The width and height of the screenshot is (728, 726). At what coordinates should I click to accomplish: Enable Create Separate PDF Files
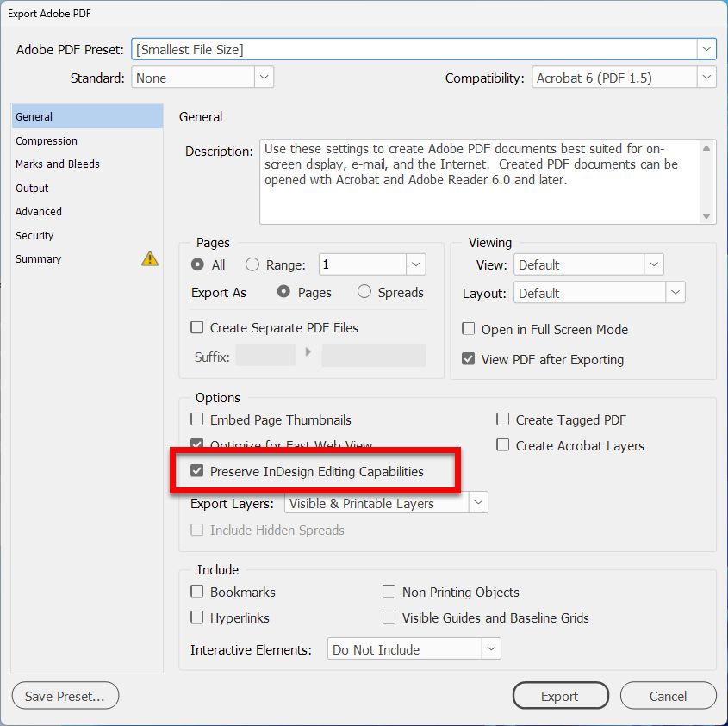tap(196, 327)
